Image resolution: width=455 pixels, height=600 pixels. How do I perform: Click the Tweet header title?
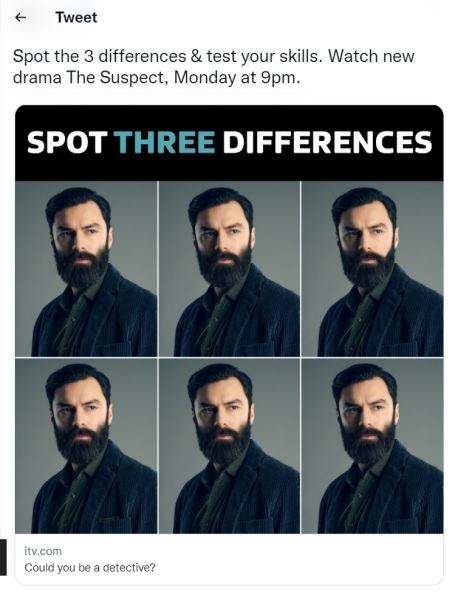(76, 17)
